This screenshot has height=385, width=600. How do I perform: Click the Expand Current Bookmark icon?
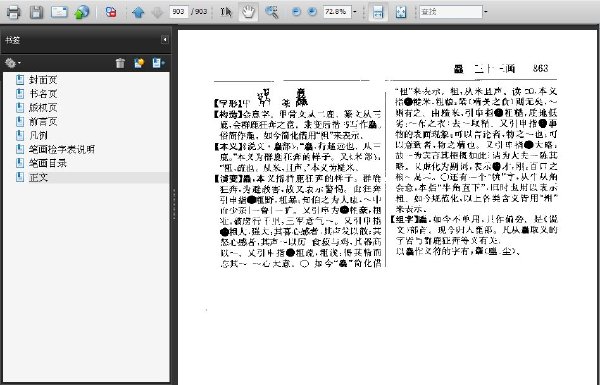tap(158, 63)
